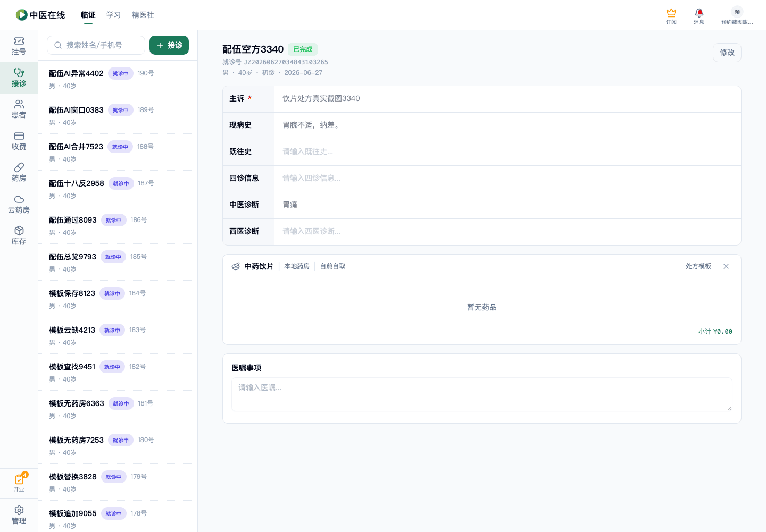Viewport: 766px width, 532px height.
Task: Click the 接诊 add patient button
Action: [169, 45]
